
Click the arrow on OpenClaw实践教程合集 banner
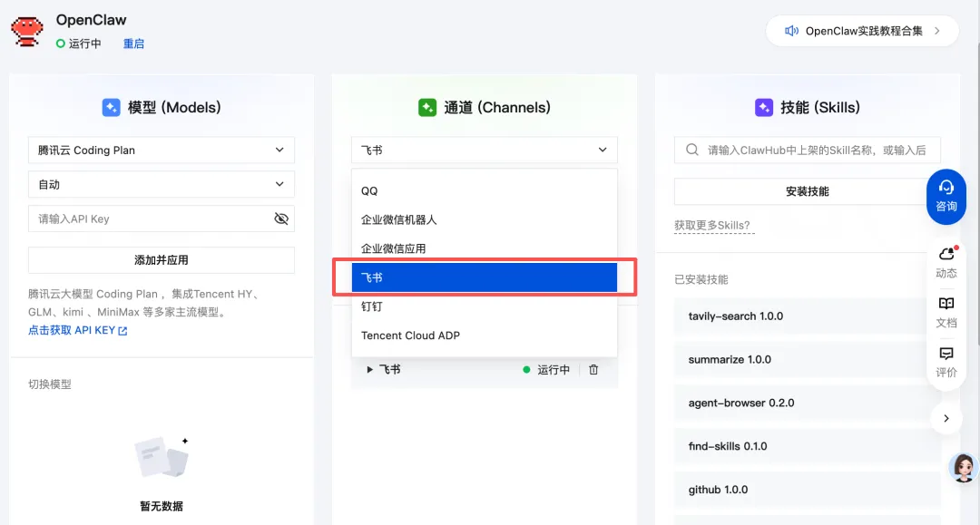click(936, 31)
